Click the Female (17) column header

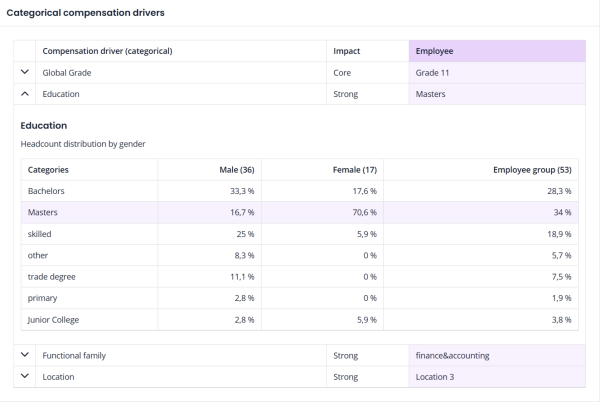click(x=354, y=170)
